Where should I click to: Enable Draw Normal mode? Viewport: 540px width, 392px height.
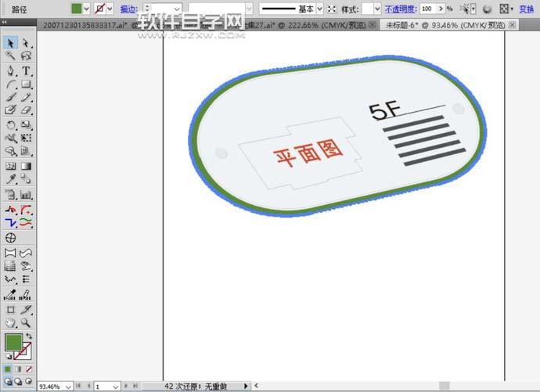point(8,381)
